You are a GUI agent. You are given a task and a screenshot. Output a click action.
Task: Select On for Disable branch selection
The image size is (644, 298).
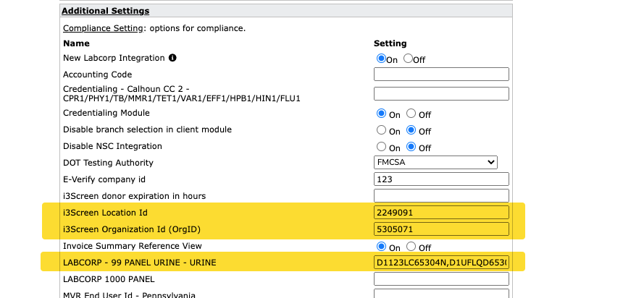tap(381, 130)
